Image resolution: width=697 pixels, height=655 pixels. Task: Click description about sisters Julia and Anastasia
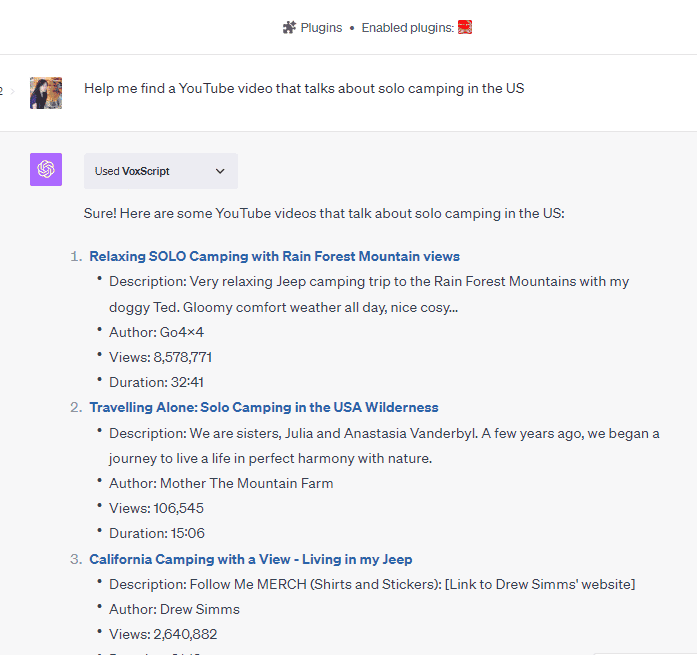coord(384,446)
